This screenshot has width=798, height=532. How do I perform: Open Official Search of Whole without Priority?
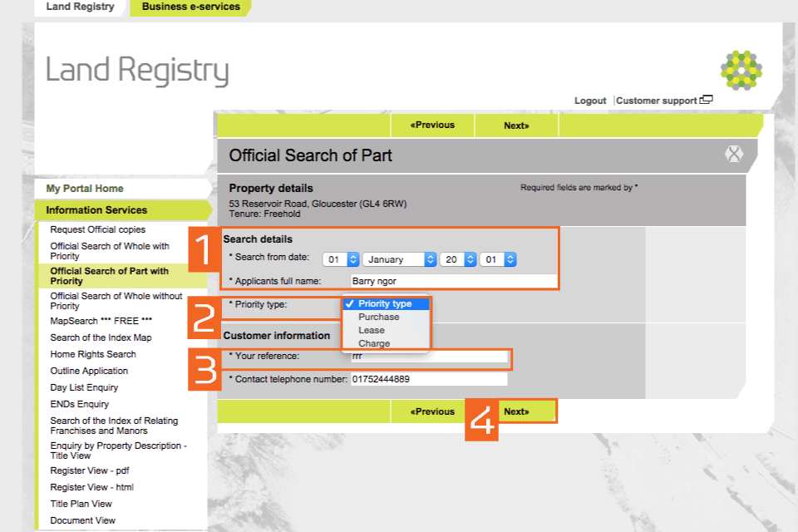coord(116,301)
